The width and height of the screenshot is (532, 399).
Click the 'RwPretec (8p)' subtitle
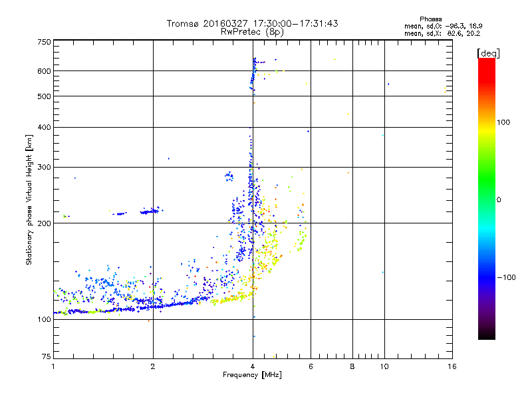click(252, 32)
